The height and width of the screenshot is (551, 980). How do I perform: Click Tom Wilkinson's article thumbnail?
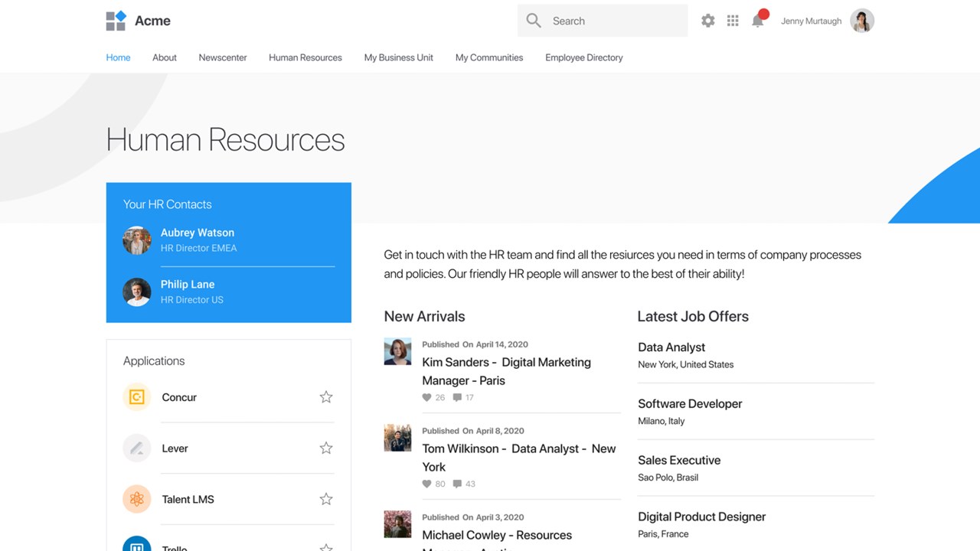[397, 438]
